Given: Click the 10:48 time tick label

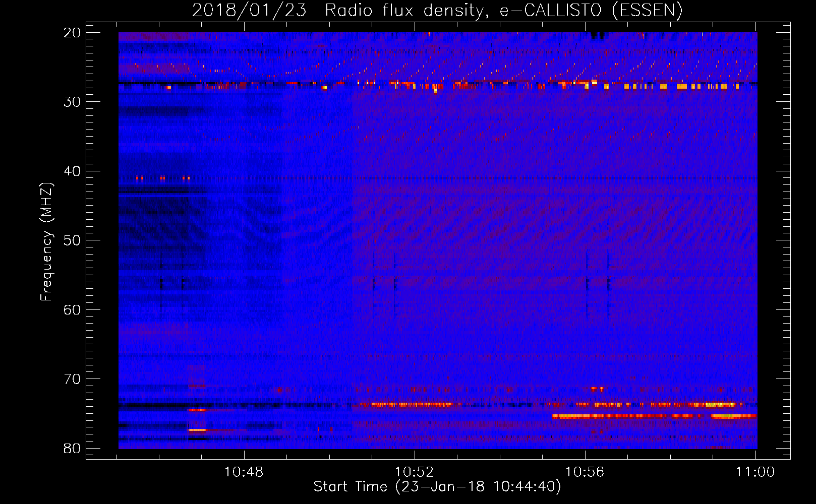Looking at the screenshot, I should click(x=244, y=472).
